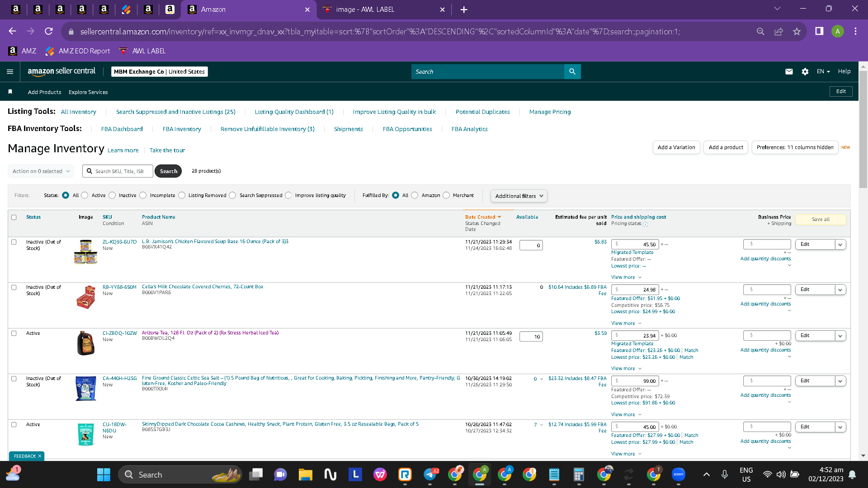Open File Explorer from the taskbar
Viewport: 868px width, 488px height.
pyautogui.click(x=305, y=474)
